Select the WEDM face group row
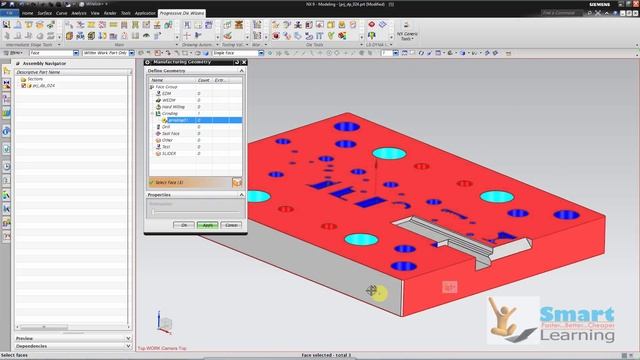The height and width of the screenshot is (360, 640). pos(196,100)
